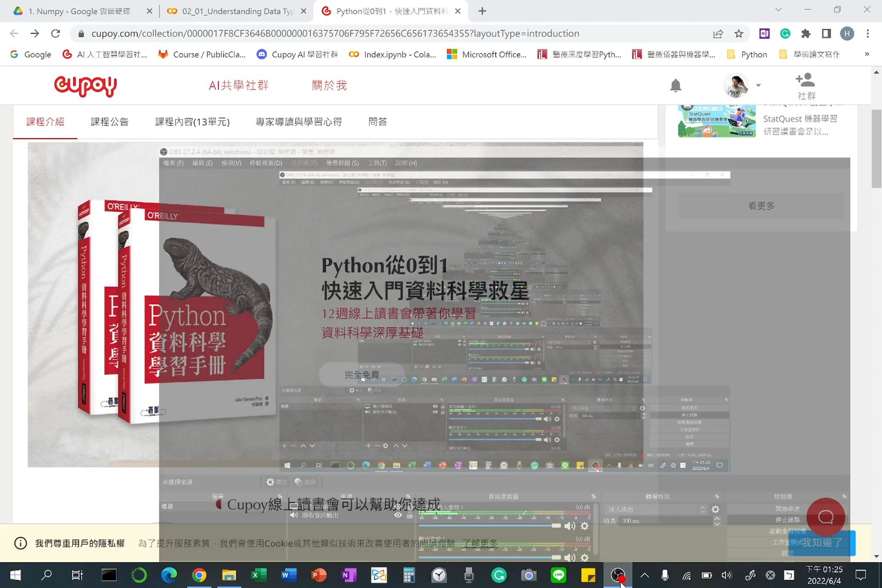Switch to the 課程公告 tab
Screen dimensions: 882x588
tap(109, 122)
